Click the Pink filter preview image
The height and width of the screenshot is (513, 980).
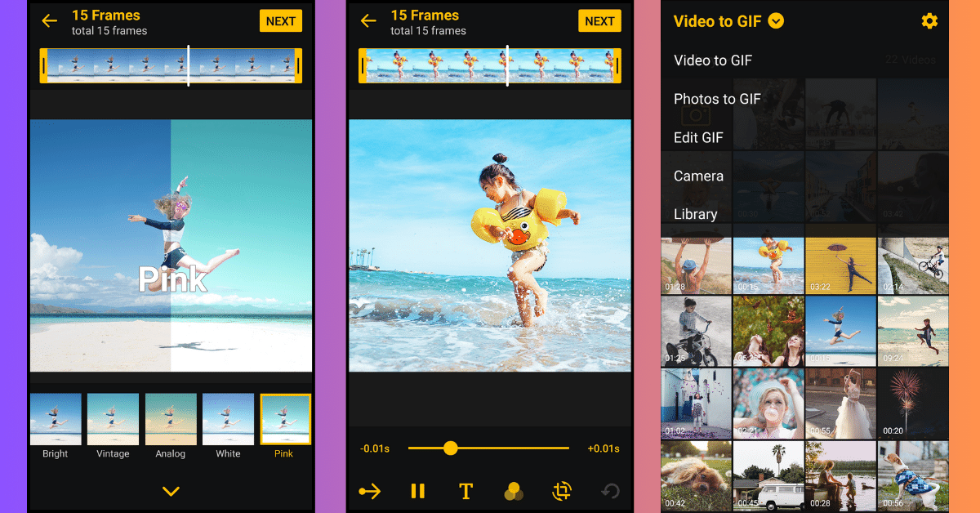[171, 246]
